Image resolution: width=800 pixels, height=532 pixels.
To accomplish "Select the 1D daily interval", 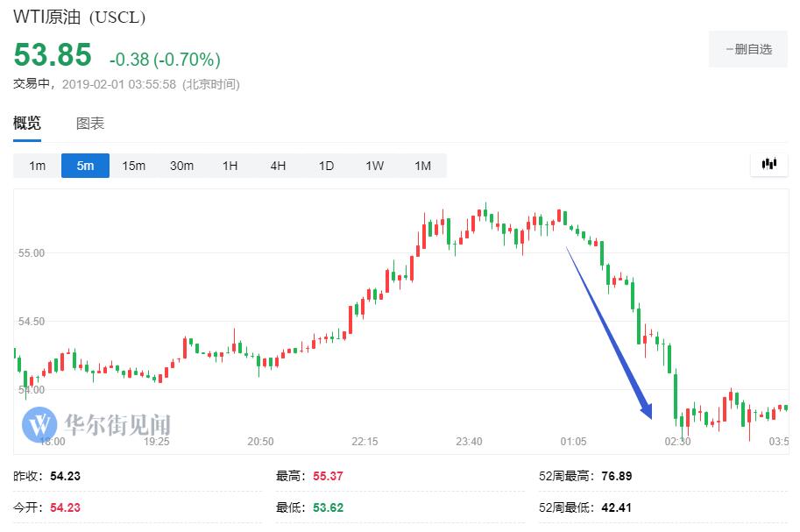I will click(326, 166).
